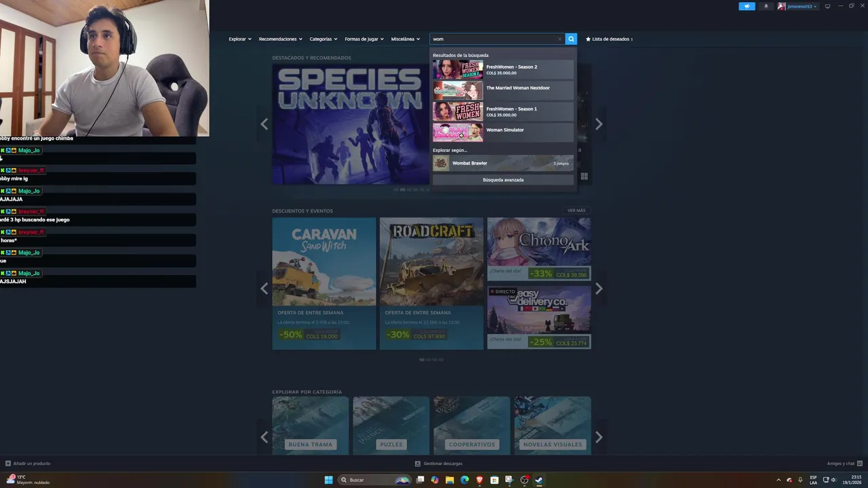Click the Steam icon in the taskbar
868x488 pixels.
(x=539, y=480)
